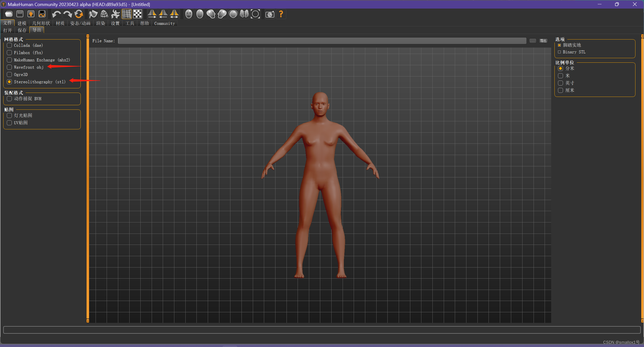
Task: Toggle the grid display toolbar icon
Action: pos(126,14)
